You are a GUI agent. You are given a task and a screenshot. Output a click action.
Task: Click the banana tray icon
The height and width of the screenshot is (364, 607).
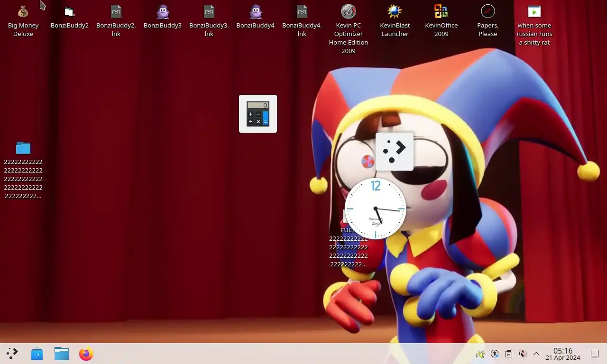(x=480, y=354)
